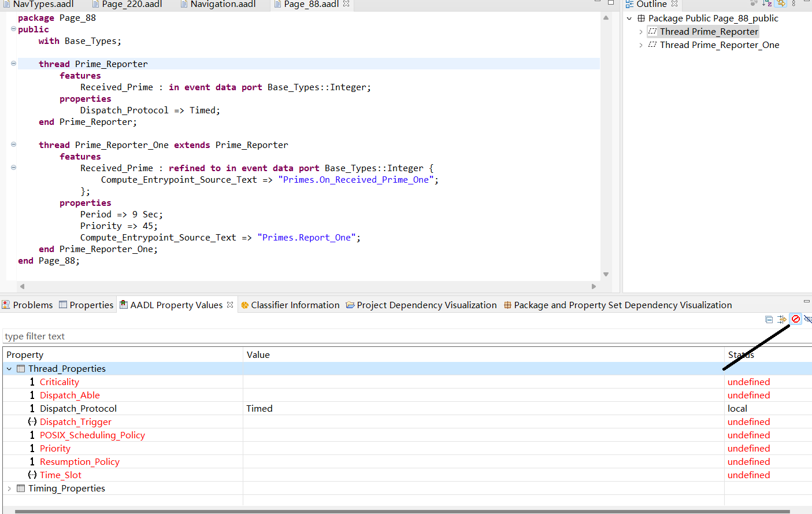
Task: Collapse the Thread_Properties group
Action: tap(9, 369)
